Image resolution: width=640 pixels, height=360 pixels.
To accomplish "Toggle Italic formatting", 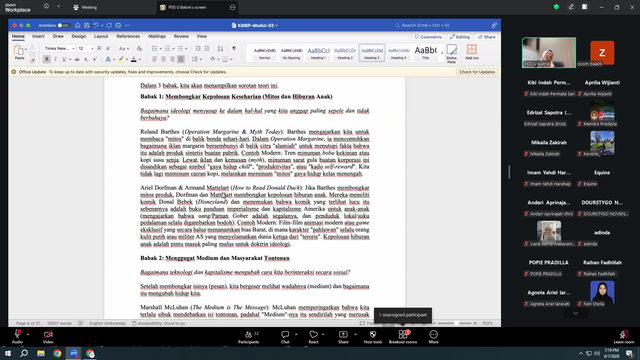I will [x=56, y=60].
